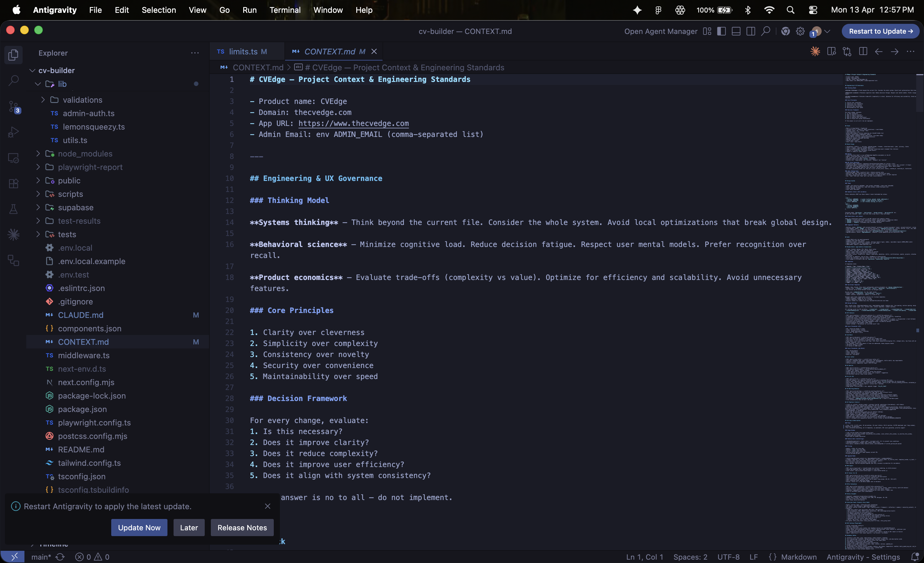Open Antigravity - Settings in status bar
This screenshot has height=563, width=924.
pyautogui.click(x=863, y=557)
